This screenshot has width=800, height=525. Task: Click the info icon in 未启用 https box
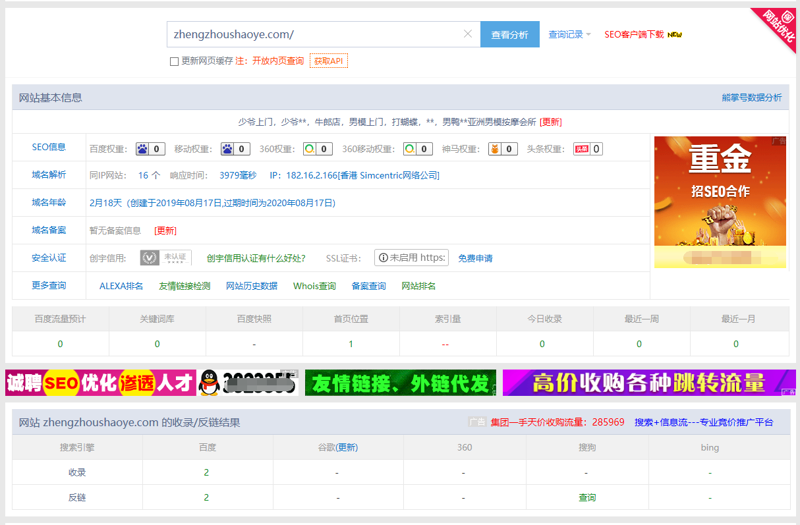pos(383,258)
